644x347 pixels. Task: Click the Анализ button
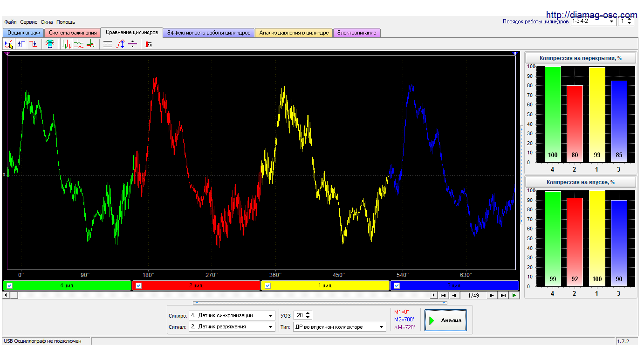point(445,320)
